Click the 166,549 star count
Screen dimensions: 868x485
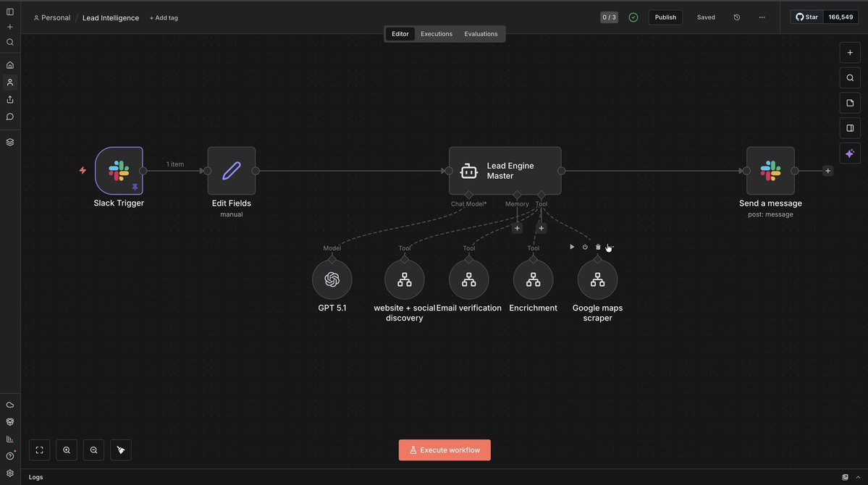click(x=841, y=17)
